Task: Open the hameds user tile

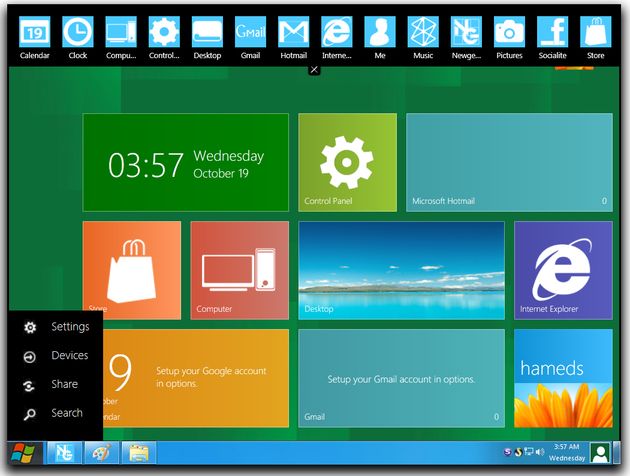Action: click(563, 378)
